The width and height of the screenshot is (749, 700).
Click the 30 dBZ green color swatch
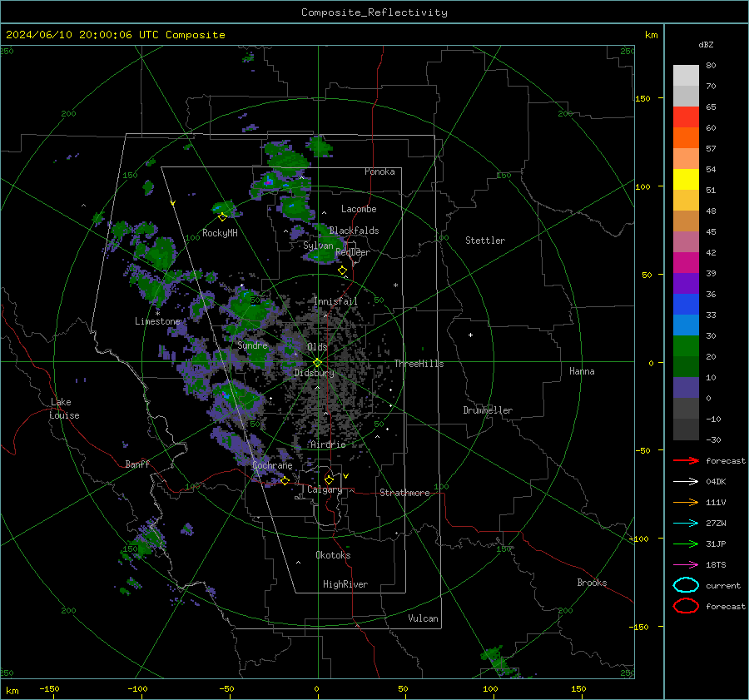click(686, 345)
